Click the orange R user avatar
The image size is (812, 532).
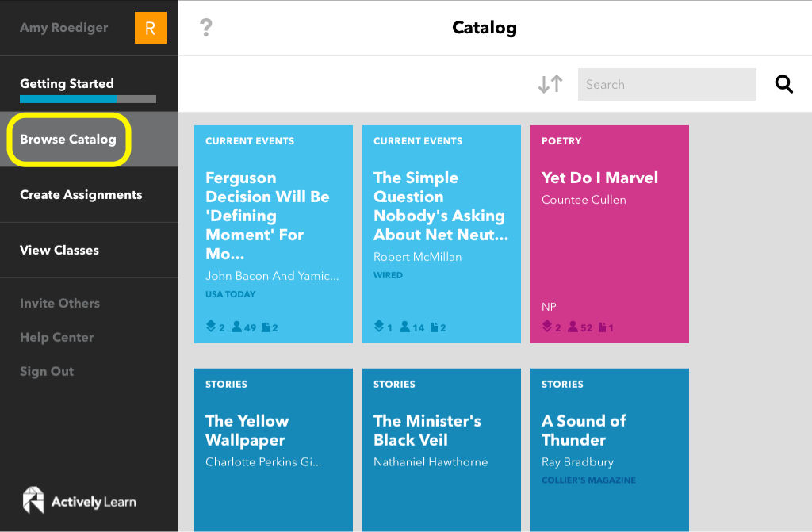pyautogui.click(x=150, y=28)
